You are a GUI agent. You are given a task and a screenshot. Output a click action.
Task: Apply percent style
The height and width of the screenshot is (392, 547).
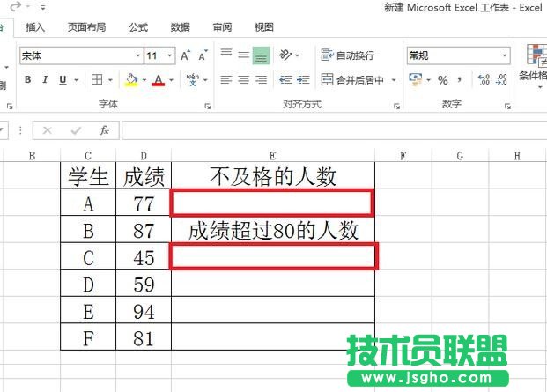pyautogui.click(x=443, y=80)
